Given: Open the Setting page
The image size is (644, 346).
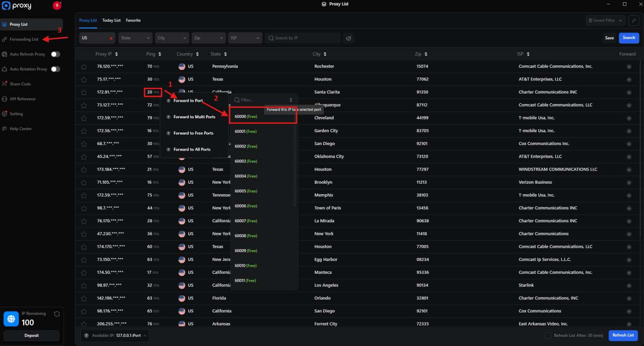Looking at the screenshot, I should pyautogui.click(x=17, y=114).
